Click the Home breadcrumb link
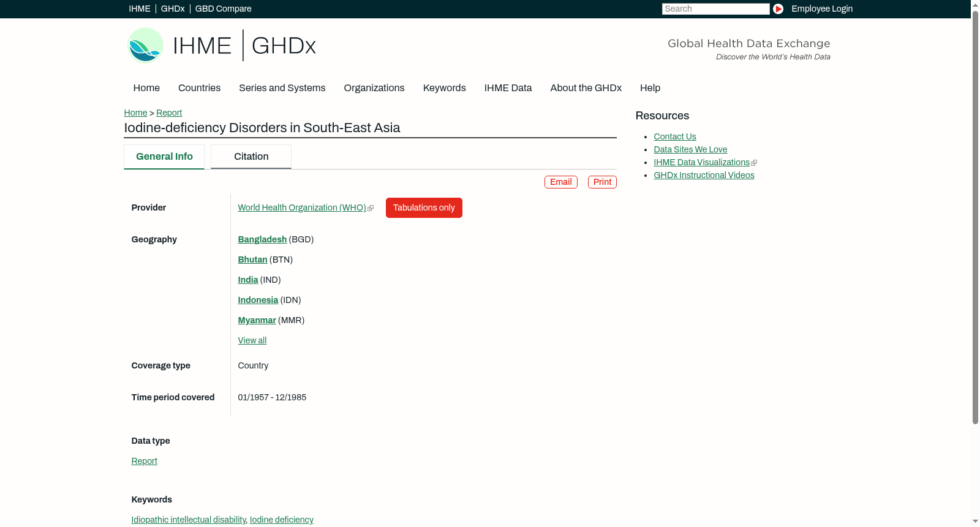 tap(135, 113)
